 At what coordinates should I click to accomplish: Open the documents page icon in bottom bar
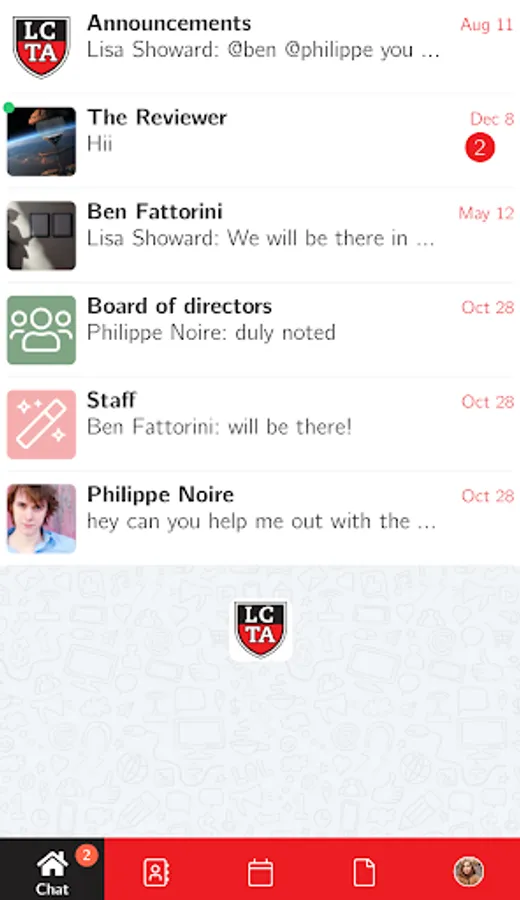click(x=364, y=872)
